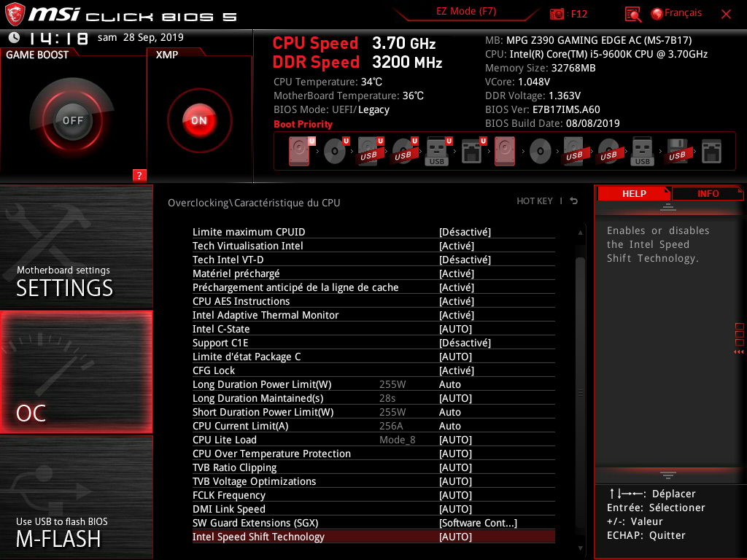The height and width of the screenshot is (560, 747).
Task: Take a screenshot with the F12 camera icon
Action: [557, 14]
